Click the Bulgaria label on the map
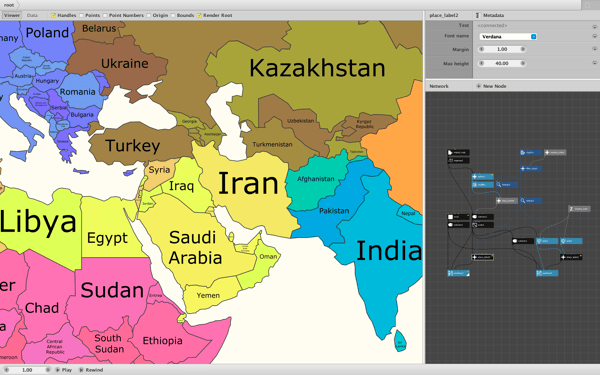600x375 pixels. [82, 114]
